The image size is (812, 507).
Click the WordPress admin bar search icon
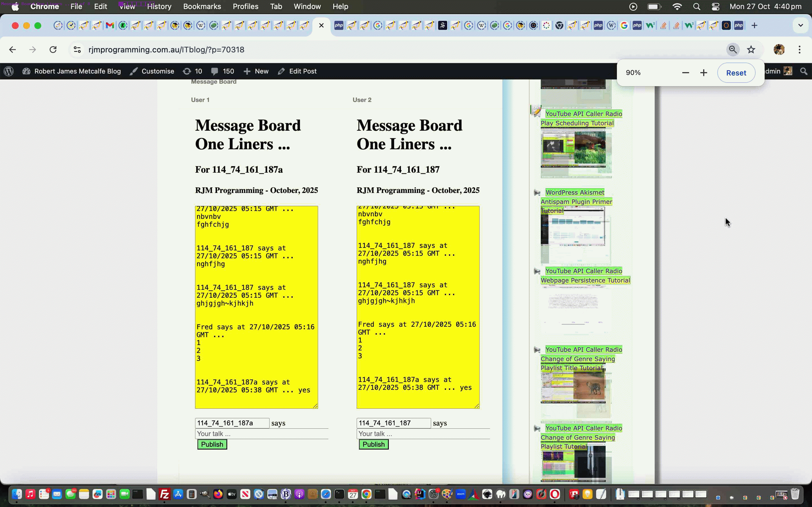point(804,71)
